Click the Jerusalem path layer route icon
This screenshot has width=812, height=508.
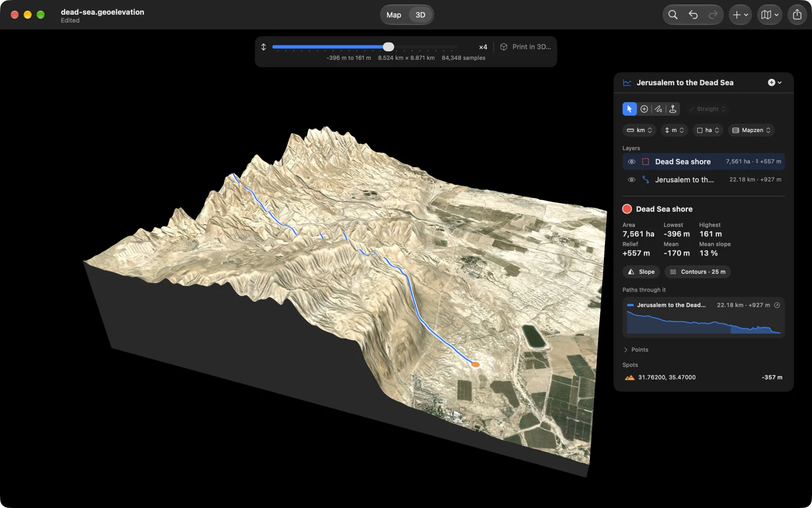click(x=646, y=180)
